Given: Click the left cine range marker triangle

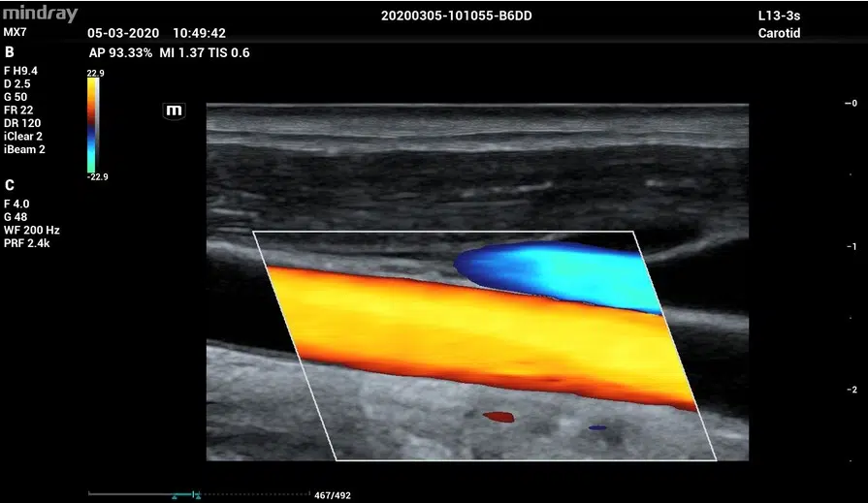Looking at the screenshot, I should [176, 496].
